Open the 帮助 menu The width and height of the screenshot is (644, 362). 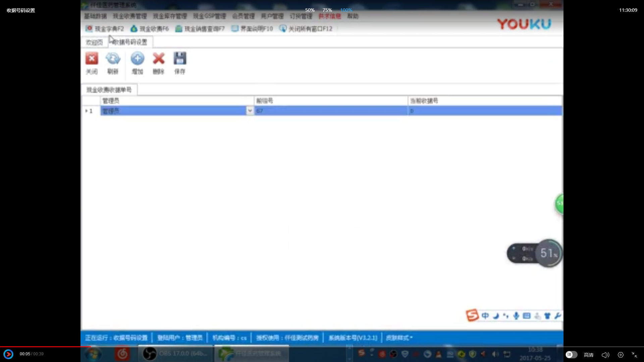[353, 16]
